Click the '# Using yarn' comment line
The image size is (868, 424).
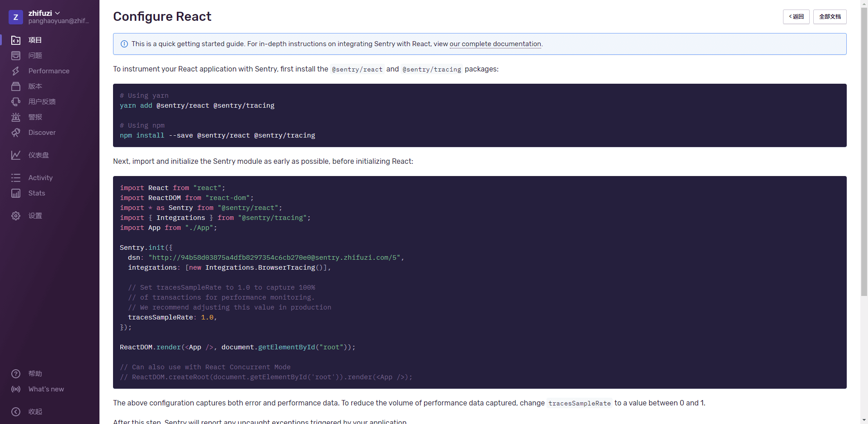click(144, 95)
